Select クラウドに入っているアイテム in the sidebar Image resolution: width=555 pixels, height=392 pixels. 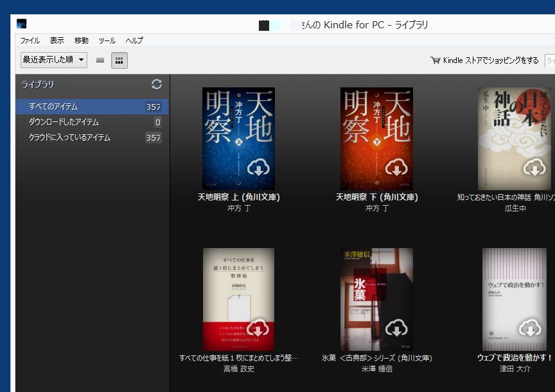[92, 138]
